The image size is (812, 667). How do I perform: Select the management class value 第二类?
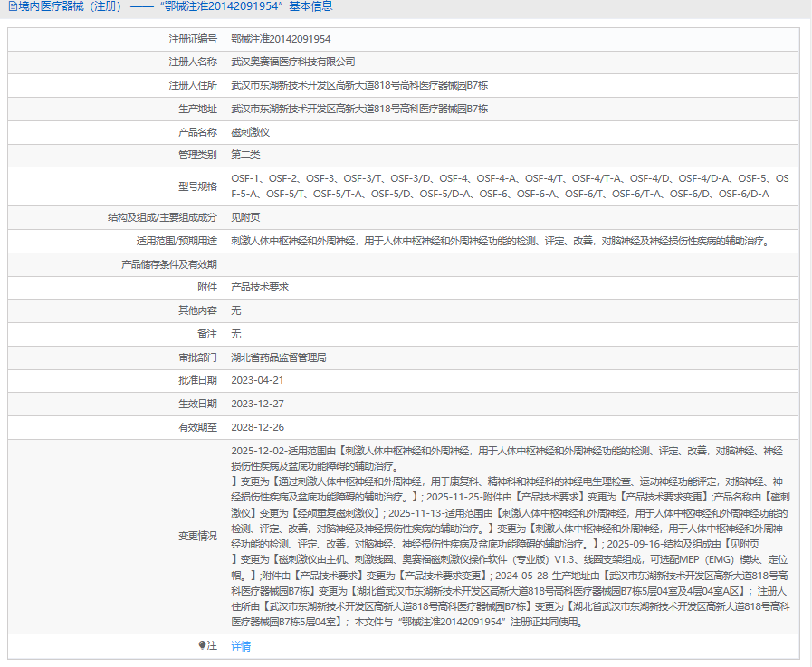(x=245, y=155)
